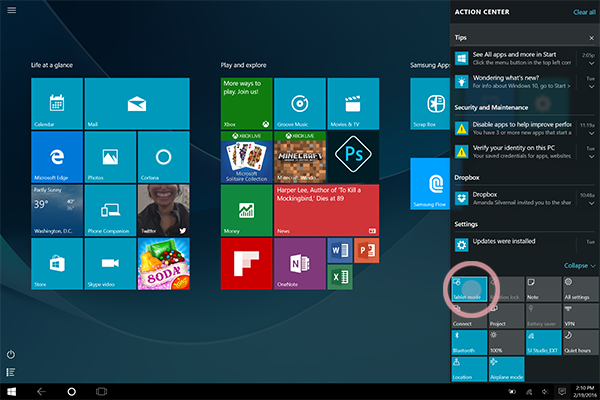Open Movies & TV tile
This screenshot has height=400, width=600.
pyautogui.click(x=353, y=103)
